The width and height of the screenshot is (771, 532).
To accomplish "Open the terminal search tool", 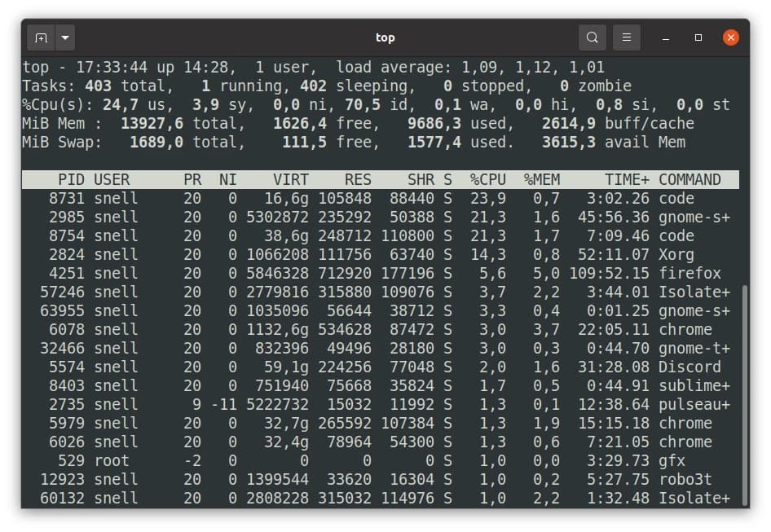I will [x=592, y=37].
